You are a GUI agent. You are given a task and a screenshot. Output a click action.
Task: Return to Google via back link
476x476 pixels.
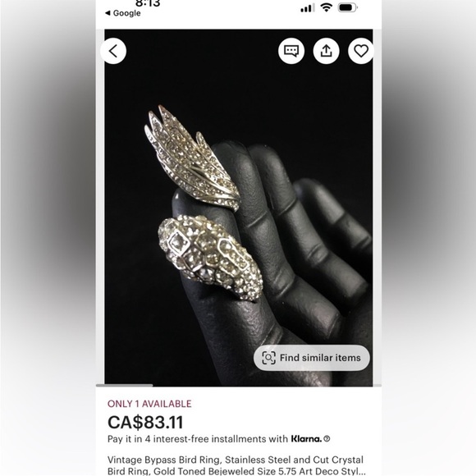(x=123, y=13)
